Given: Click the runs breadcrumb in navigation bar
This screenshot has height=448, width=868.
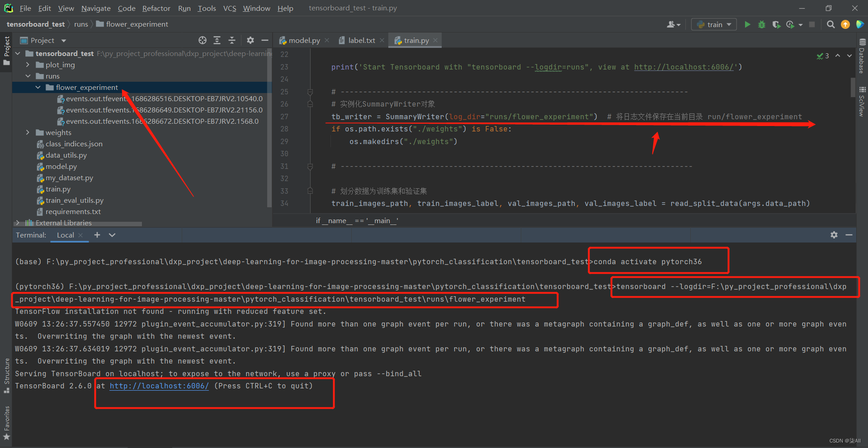Looking at the screenshot, I should (81, 24).
